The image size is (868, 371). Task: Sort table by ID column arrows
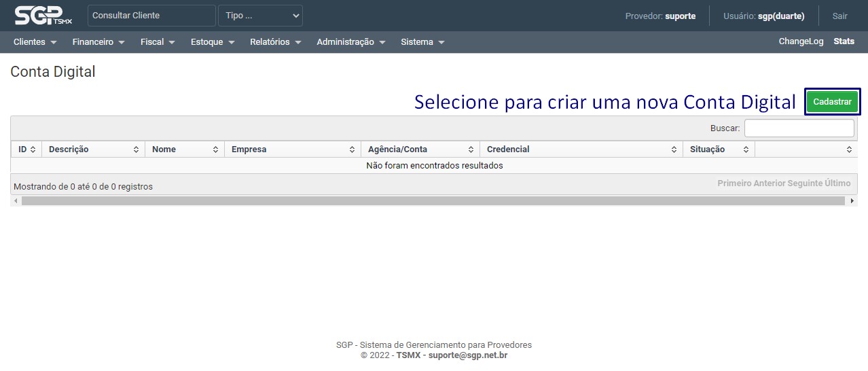coord(33,149)
